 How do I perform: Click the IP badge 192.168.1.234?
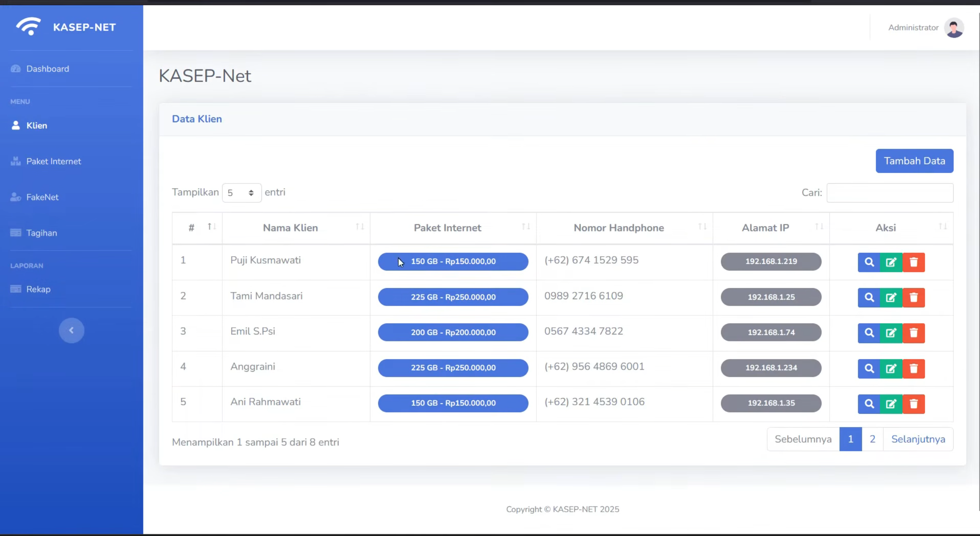771,368
